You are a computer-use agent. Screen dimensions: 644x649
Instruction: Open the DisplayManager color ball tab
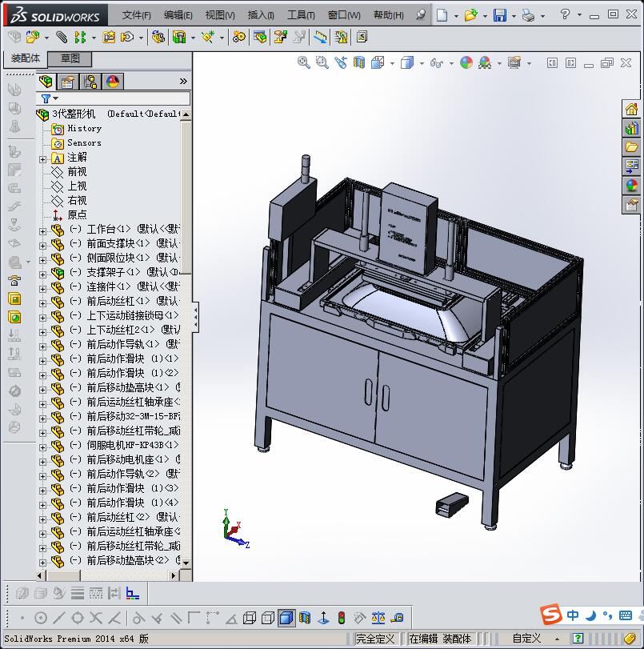coord(113,82)
